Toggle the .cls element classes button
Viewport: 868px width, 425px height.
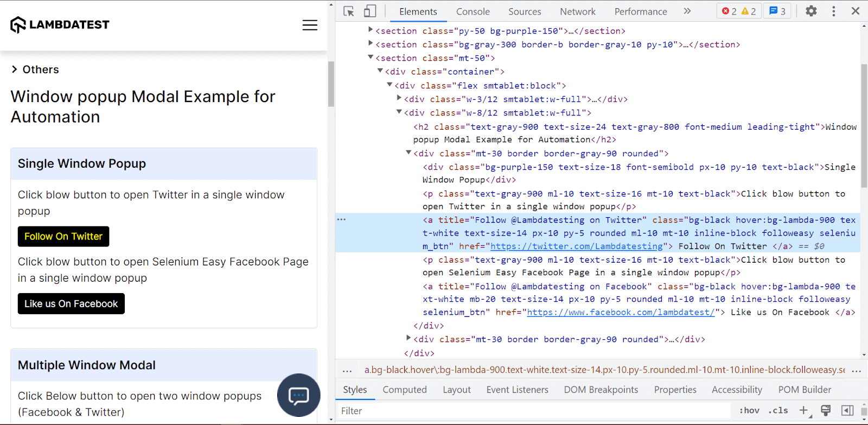778,410
